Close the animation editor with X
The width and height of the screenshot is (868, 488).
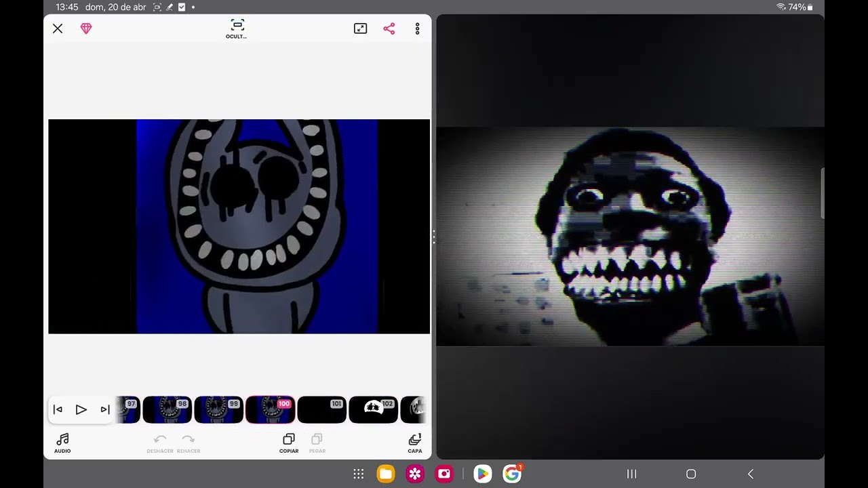(58, 28)
